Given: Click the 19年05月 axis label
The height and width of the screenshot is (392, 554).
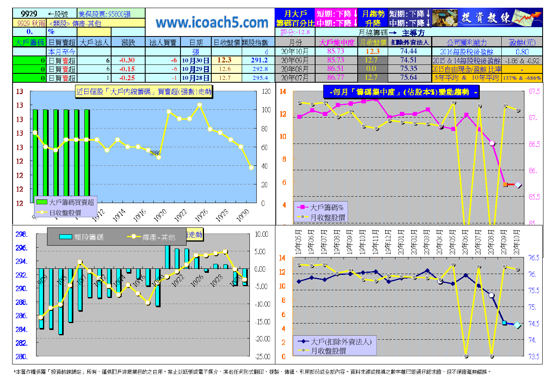Looking at the screenshot, I should pos(298,242).
